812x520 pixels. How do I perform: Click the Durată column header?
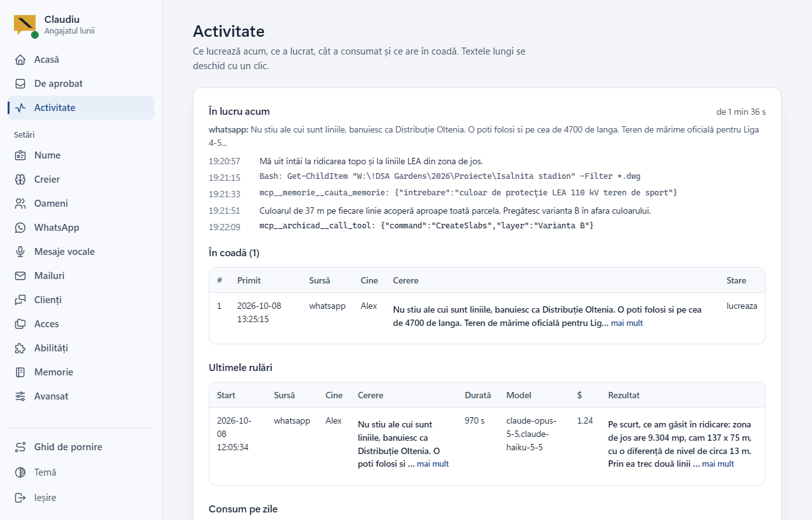point(478,395)
